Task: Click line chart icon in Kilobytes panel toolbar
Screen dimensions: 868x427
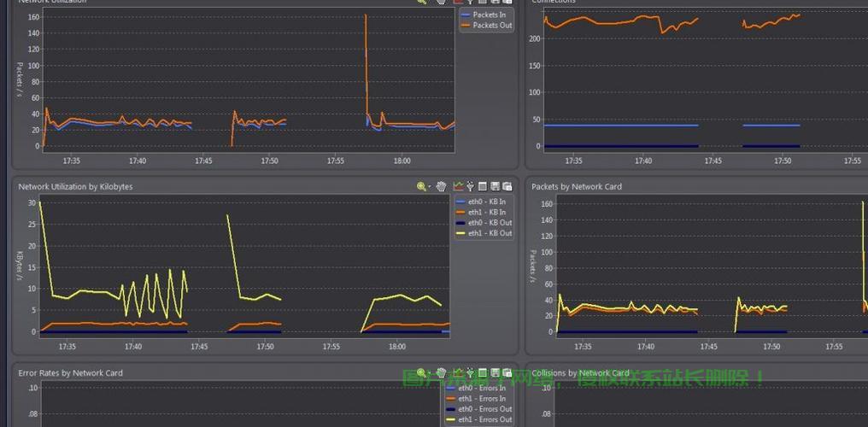Action: pyautogui.click(x=459, y=186)
